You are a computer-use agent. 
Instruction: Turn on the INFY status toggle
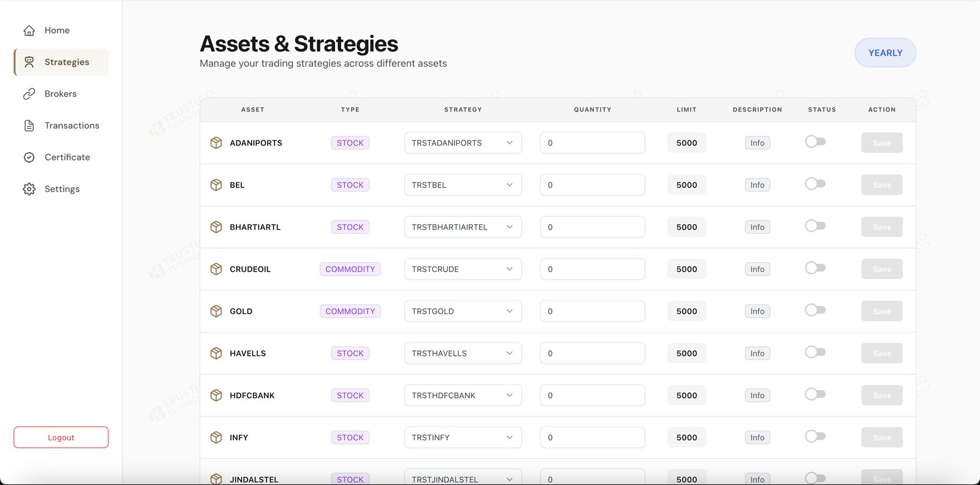point(815,436)
